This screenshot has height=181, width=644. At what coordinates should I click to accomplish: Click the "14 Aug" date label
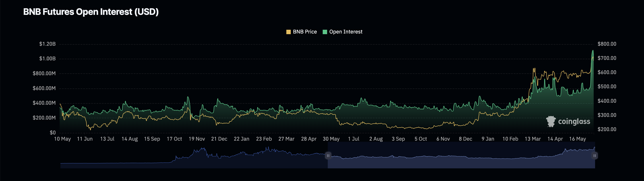tap(130, 139)
